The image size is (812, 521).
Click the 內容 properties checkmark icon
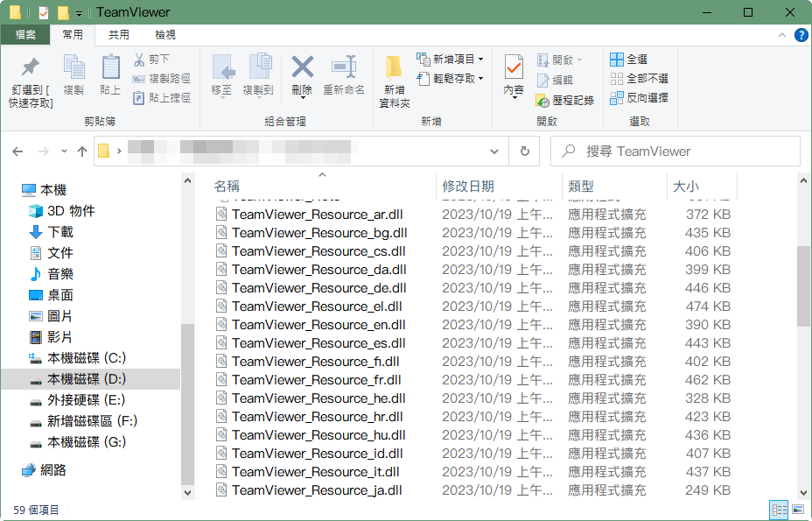514,67
